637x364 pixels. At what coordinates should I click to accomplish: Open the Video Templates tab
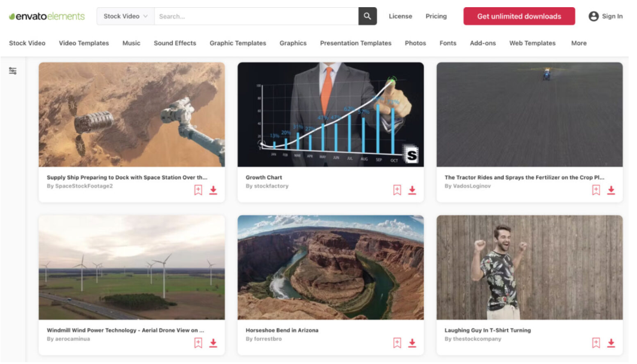(x=84, y=43)
